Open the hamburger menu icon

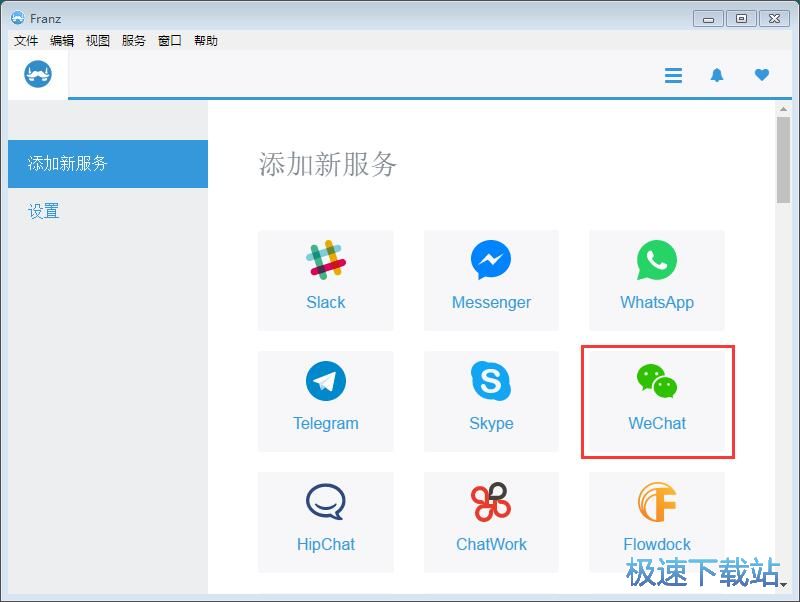click(673, 75)
